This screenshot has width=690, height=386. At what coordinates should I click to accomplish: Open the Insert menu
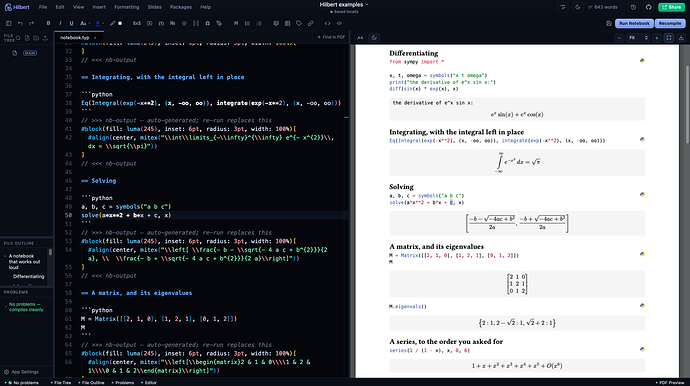click(99, 7)
